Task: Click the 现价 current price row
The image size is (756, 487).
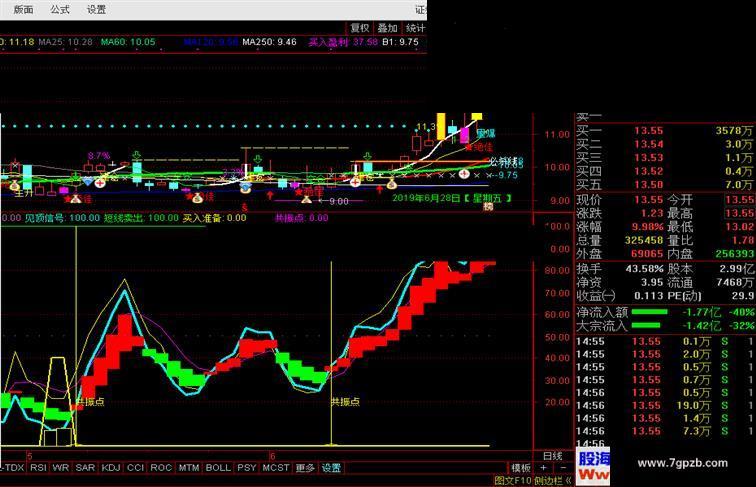Action: (620, 200)
